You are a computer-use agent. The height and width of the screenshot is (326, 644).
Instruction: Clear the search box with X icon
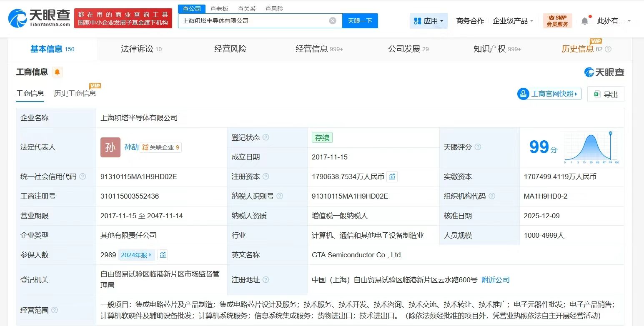(333, 21)
